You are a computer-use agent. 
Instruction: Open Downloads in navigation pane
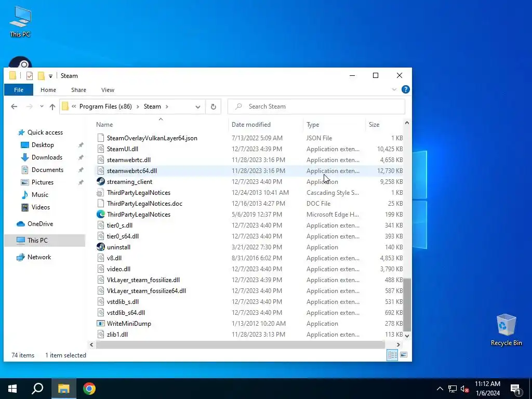point(47,157)
